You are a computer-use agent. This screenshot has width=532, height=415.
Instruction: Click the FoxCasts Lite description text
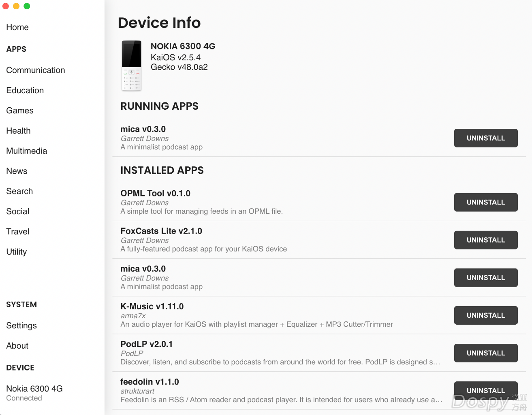coord(203,249)
